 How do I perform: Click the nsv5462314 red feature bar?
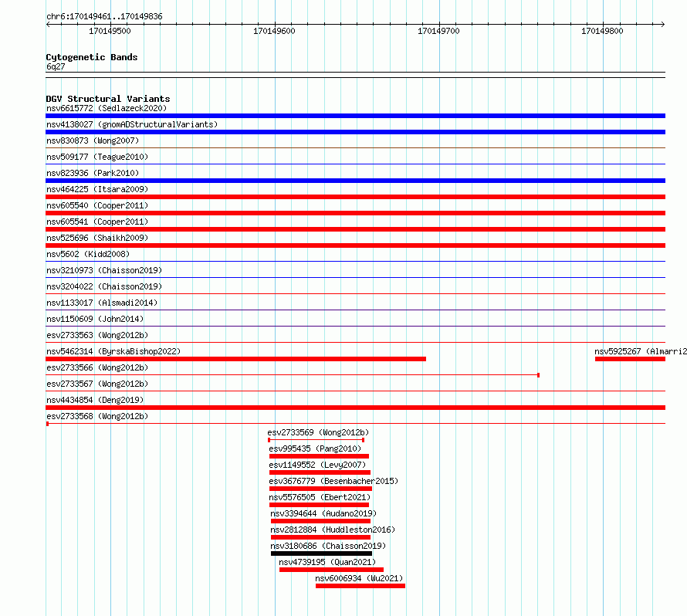click(x=235, y=359)
